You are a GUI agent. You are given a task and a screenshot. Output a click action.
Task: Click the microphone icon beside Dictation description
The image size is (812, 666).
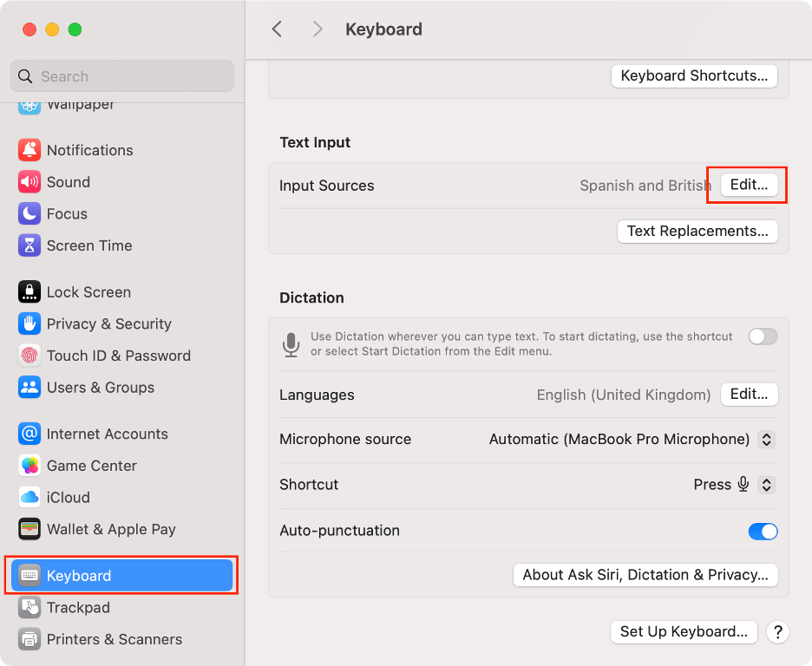coord(291,343)
